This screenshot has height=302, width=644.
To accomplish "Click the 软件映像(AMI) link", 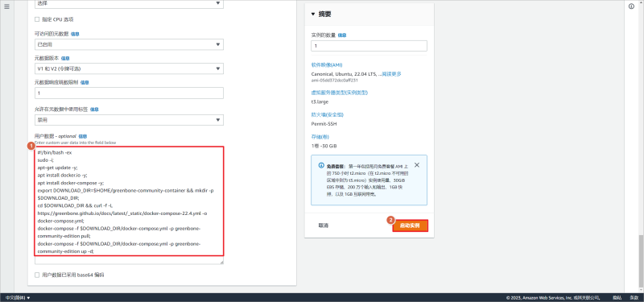I will tap(327, 65).
